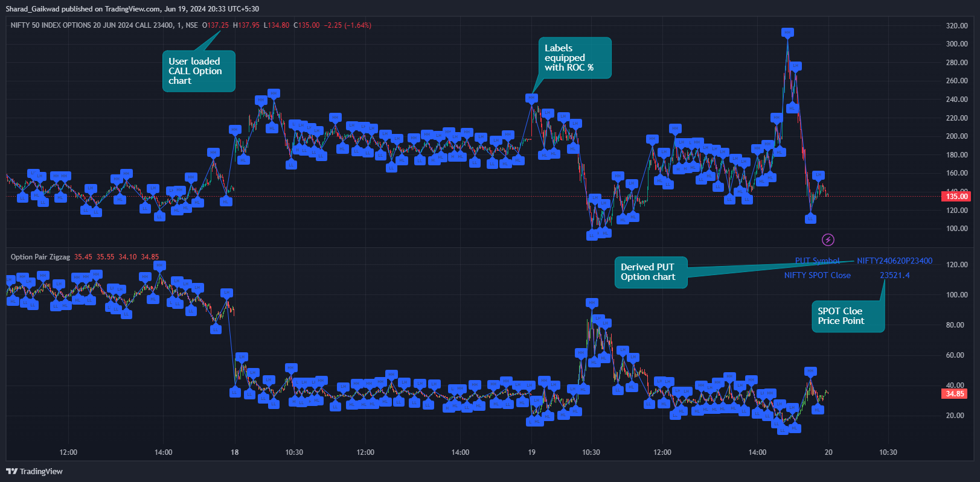This screenshot has height=482, width=980.
Task: Click the red 34.85 price label on the axis
Action: coord(955,394)
